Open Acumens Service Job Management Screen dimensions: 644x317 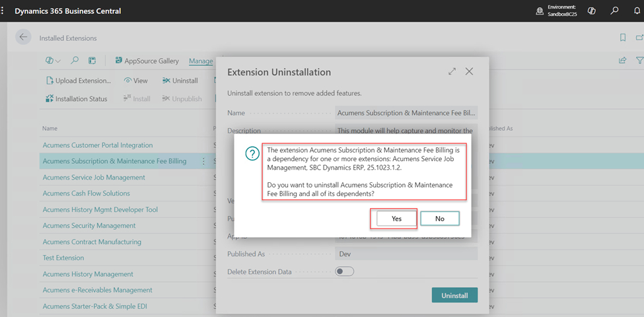tap(94, 178)
